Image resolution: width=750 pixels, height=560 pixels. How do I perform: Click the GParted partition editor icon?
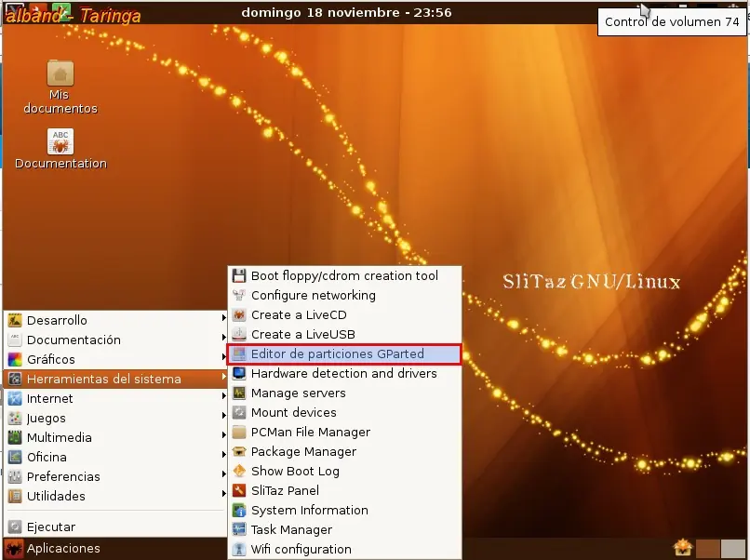pos(239,353)
